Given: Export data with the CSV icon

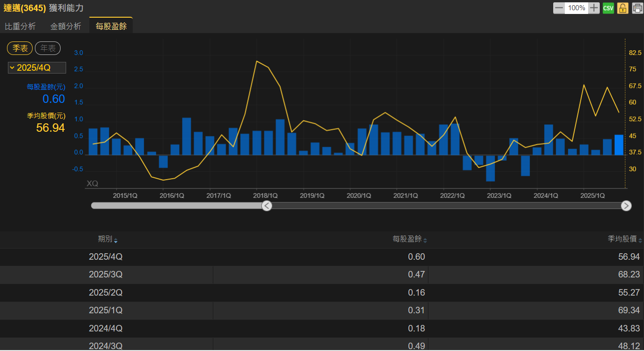Looking at the screenshot, I should [x=608, y=8].
